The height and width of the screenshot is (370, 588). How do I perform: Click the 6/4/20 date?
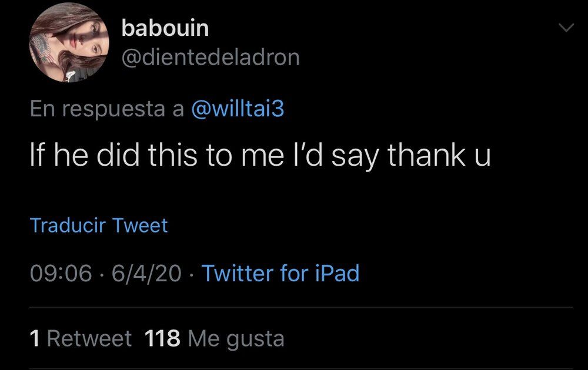146,273
